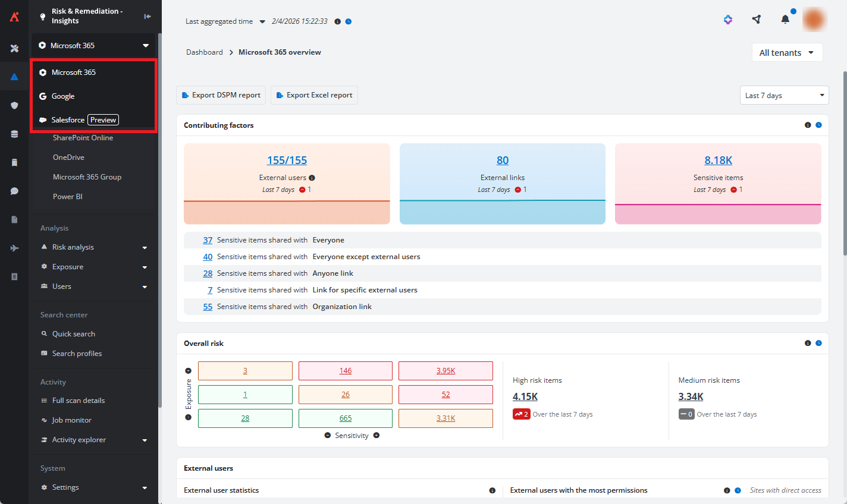Screen dimensions: 847x504
Task: Open the notifications bell
Action: pyautogui.click(x=785, y=20)
